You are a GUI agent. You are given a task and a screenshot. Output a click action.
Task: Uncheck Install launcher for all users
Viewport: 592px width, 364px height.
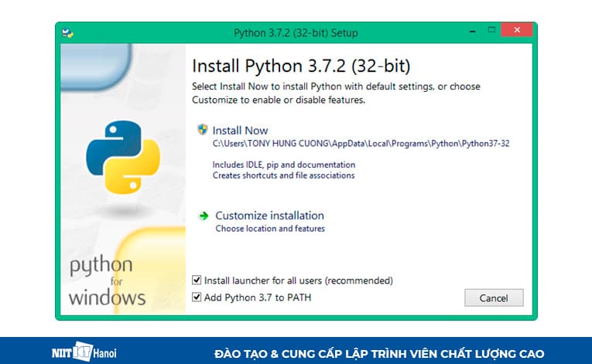197,280
